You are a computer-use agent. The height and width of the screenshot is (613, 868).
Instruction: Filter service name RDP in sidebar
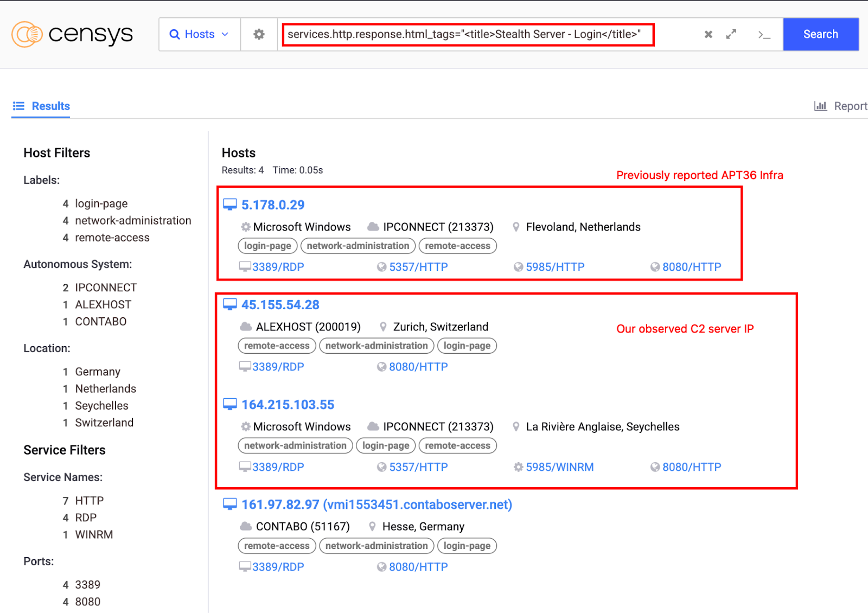click(86, 517)
